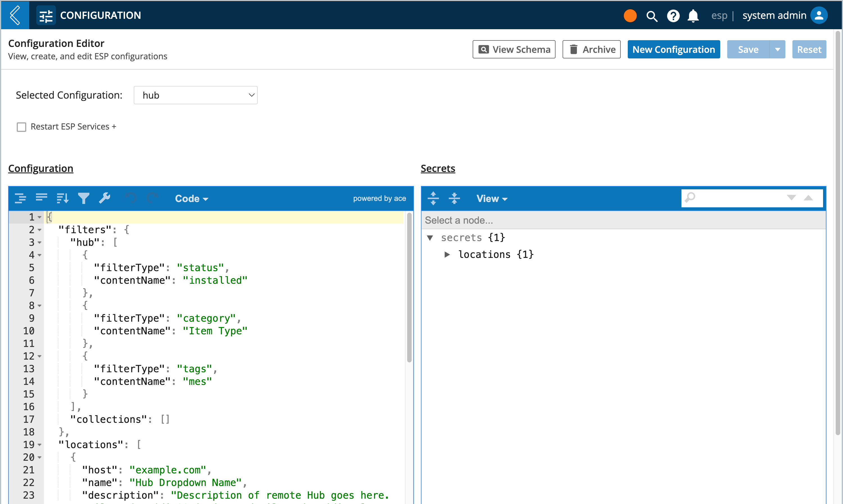Open the Code mode dropdown

192,198
